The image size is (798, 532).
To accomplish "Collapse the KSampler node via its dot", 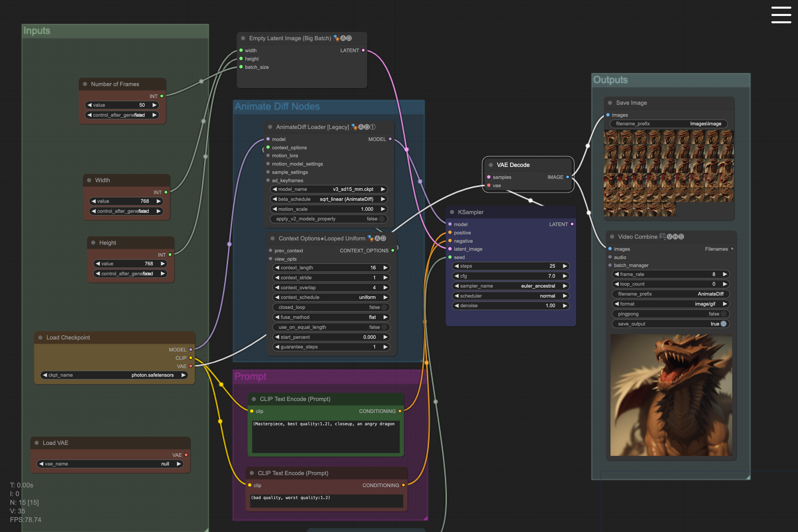I will click(452, 212).
